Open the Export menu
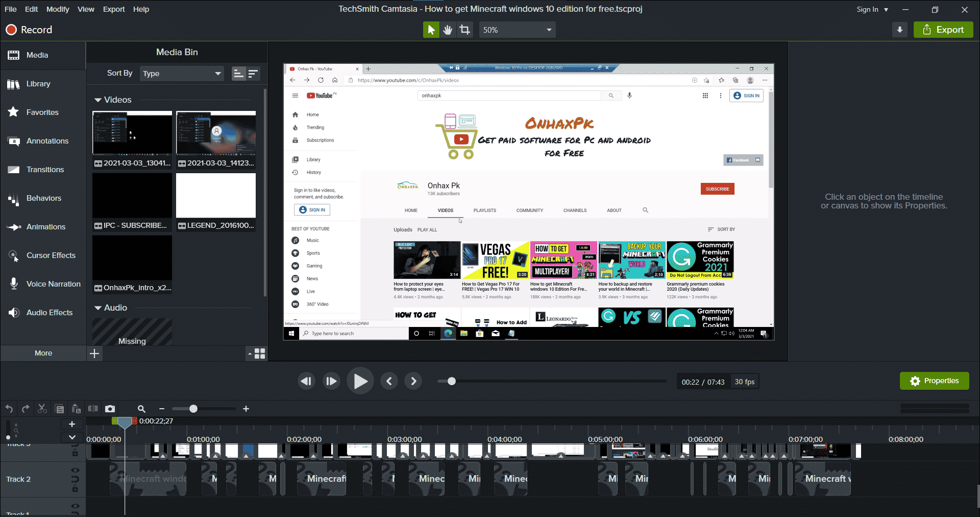 [x=114, y=9]
